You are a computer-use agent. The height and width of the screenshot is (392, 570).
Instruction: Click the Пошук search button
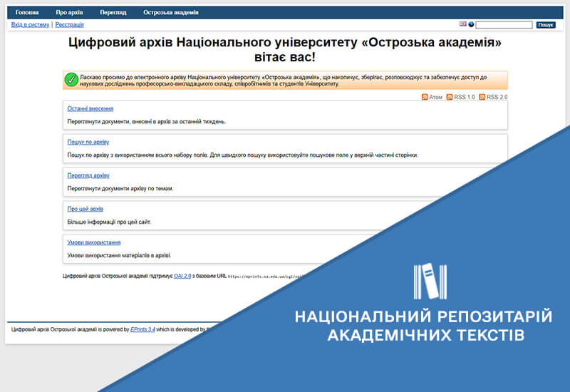click(546, 25)
